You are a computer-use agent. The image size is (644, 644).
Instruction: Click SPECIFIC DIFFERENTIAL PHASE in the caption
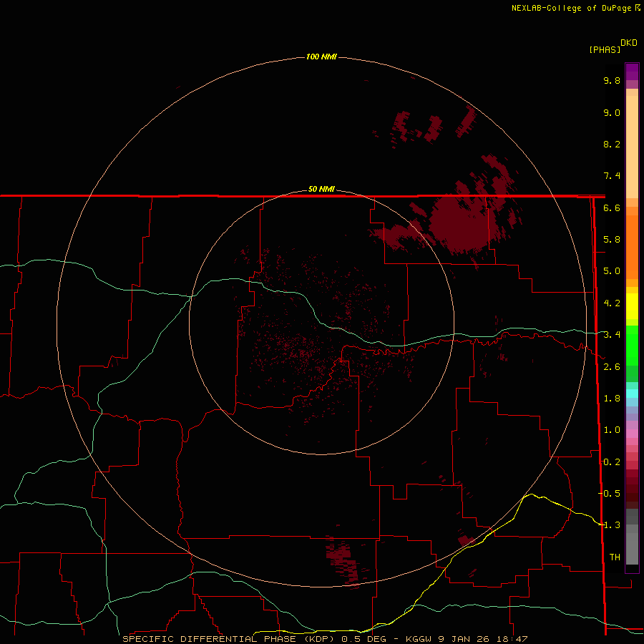(209, 639)
